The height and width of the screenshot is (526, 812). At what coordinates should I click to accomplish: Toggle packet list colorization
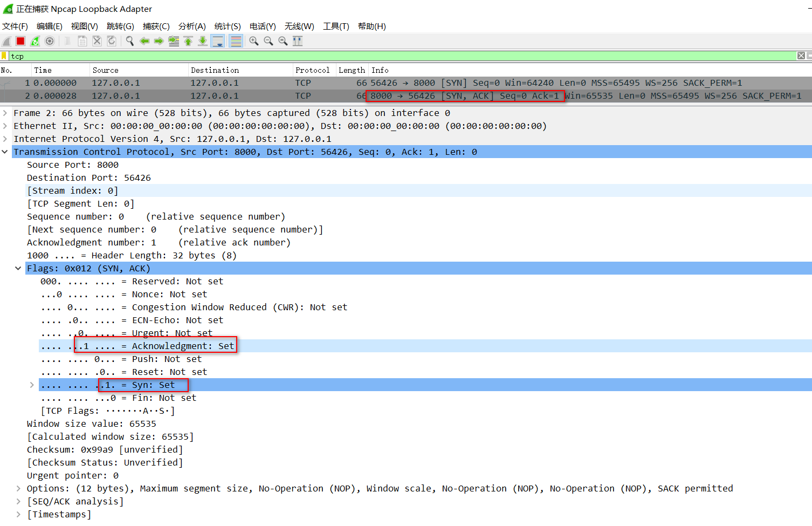[236, 41]
